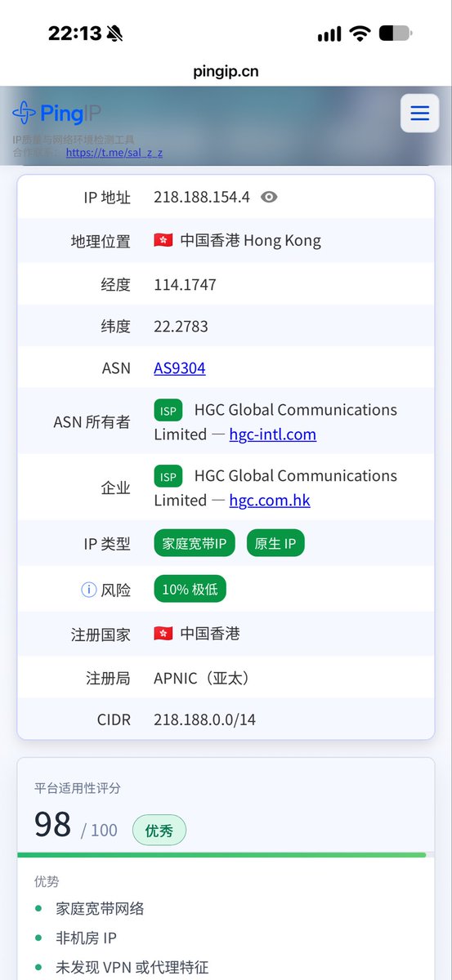Click the 优秀 score badge
The height and width of the screenshot is (980, 452).
click(159, 831)
